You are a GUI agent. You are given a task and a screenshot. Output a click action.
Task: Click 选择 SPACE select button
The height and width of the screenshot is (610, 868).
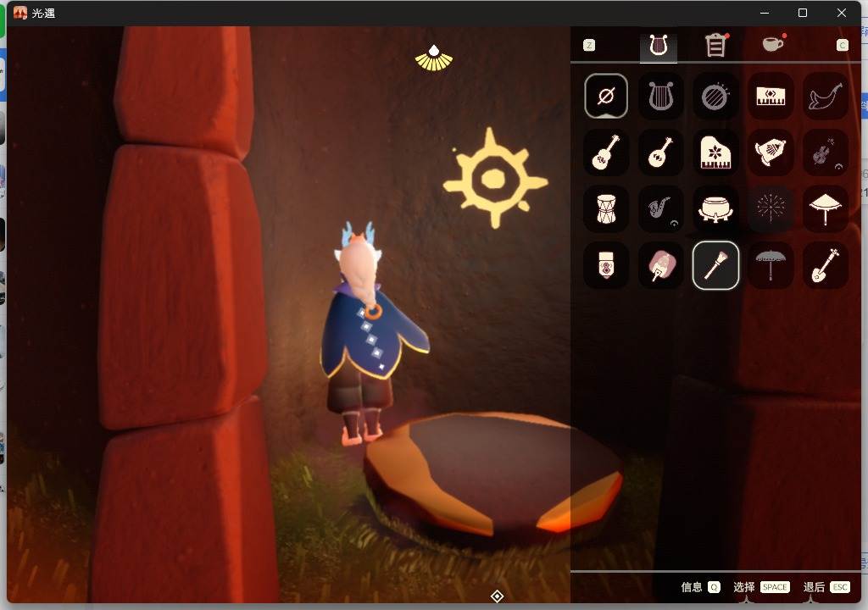(x=761, y=587)
